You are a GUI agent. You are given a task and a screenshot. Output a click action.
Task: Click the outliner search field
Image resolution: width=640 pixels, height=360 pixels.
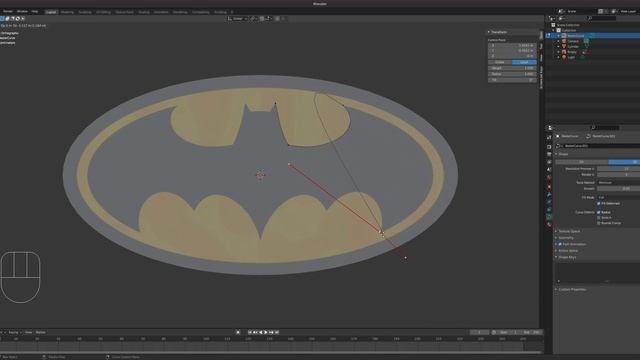pos(601,18)
